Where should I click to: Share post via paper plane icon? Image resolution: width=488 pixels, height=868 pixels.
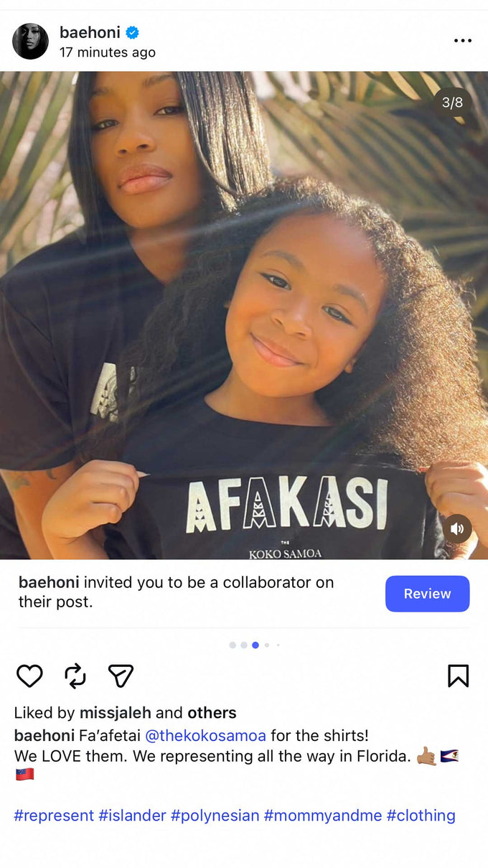point(121,676)
